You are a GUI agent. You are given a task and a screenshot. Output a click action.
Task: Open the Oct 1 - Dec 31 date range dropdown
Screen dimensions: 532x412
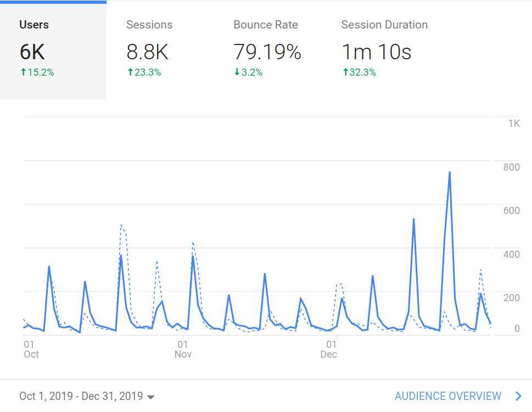point(87,396)
